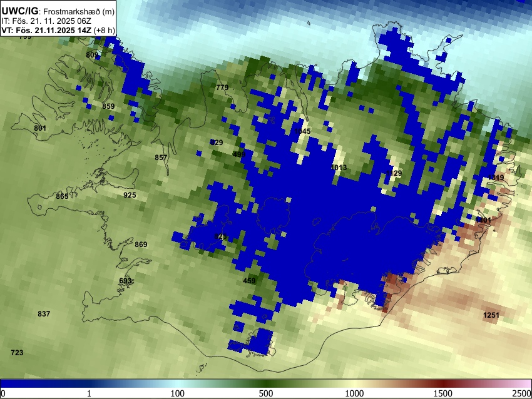Click the map value '459'
Screen dimensions: 532x399
pos(249,281)
